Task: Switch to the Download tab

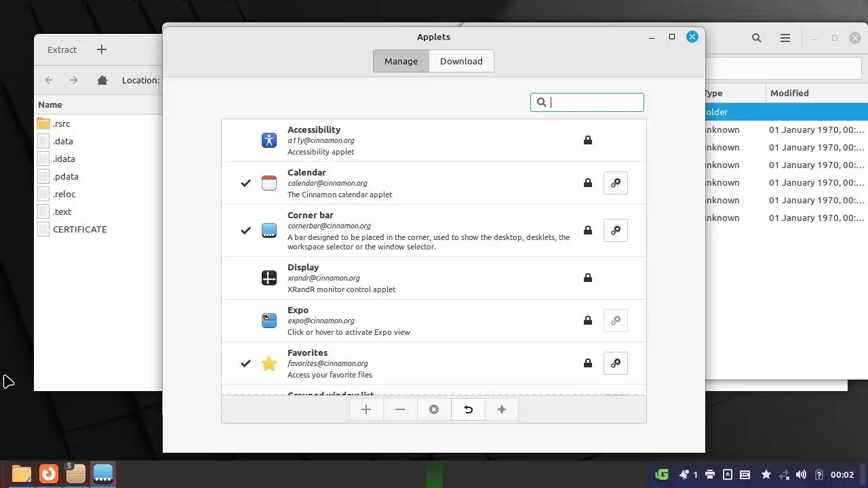Action: [461, 61]
